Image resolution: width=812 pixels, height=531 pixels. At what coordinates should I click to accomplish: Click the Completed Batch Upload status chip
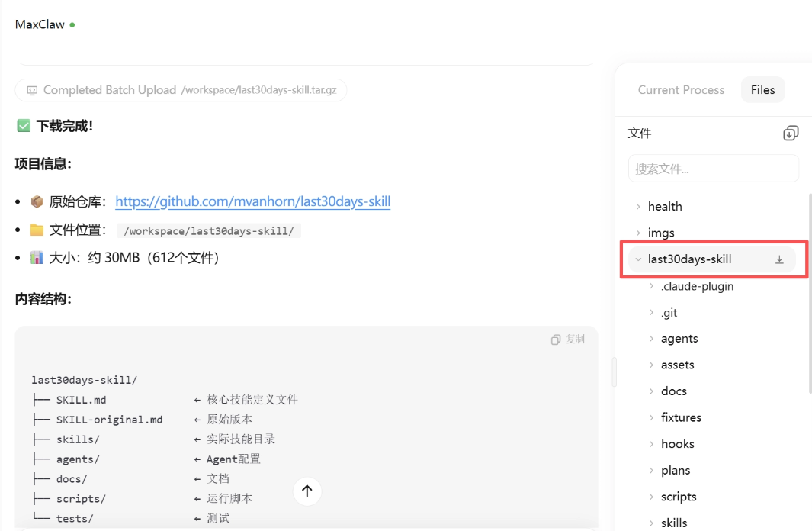[x=181, y=90]
